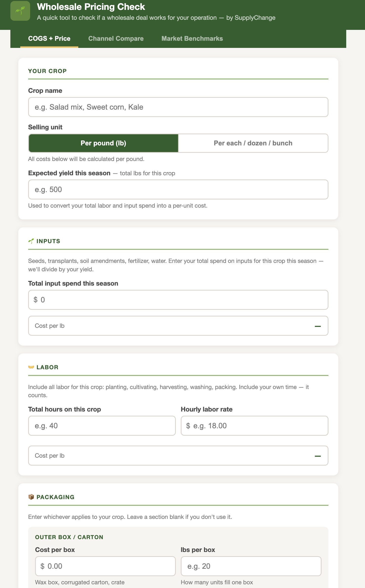Click the seedling app logo icon
The width and height of the screenshot is (365, 588).
click(20, 11)
